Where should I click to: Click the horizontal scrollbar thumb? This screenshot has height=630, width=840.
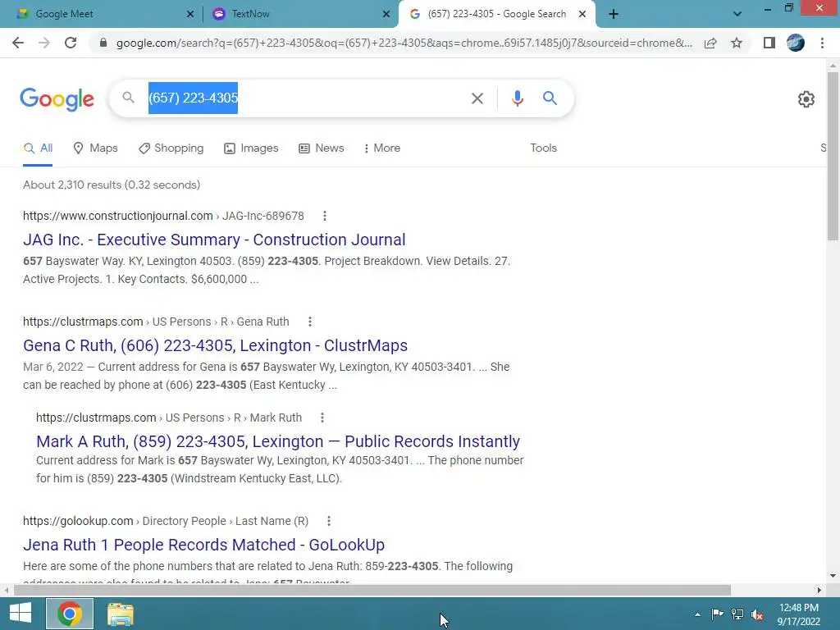coord(372,590)
